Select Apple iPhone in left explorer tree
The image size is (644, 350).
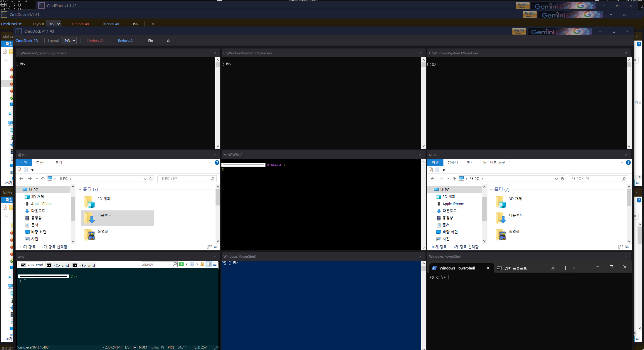coord(42,204)
